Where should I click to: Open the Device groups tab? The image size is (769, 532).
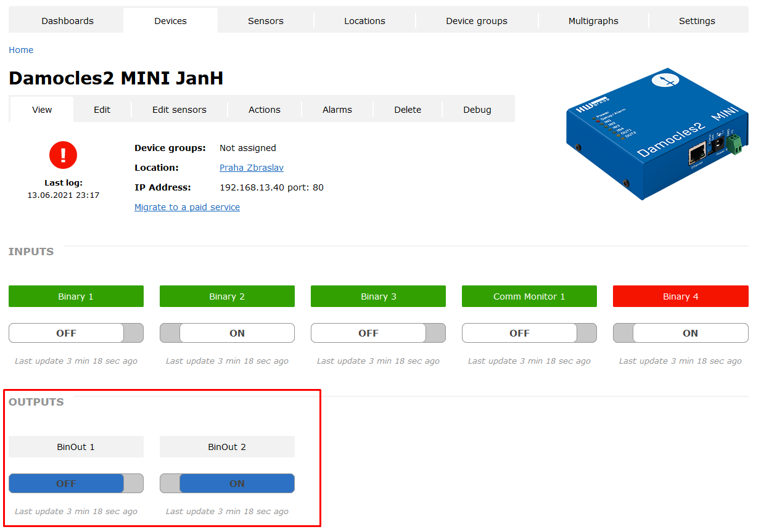477,21
